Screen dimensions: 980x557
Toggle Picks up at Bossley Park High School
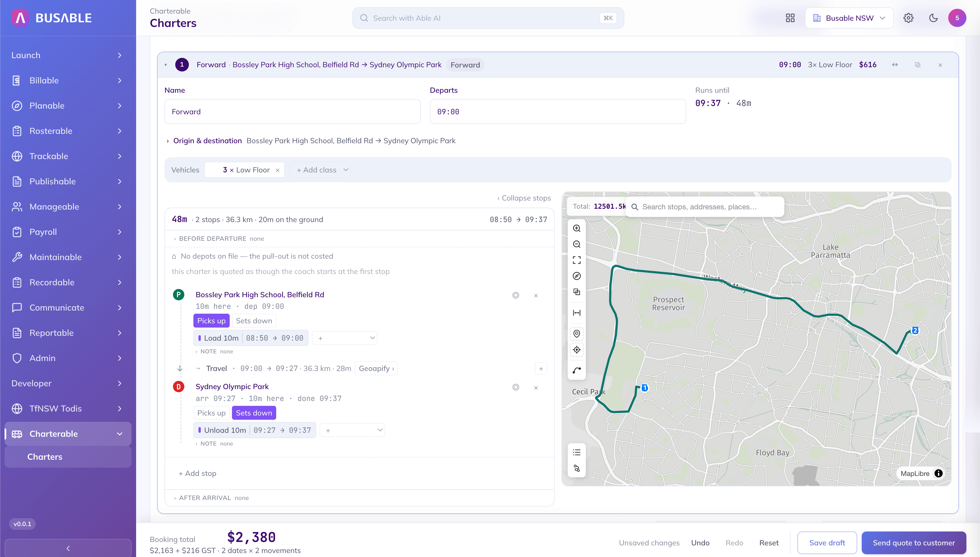pos(211,320)
